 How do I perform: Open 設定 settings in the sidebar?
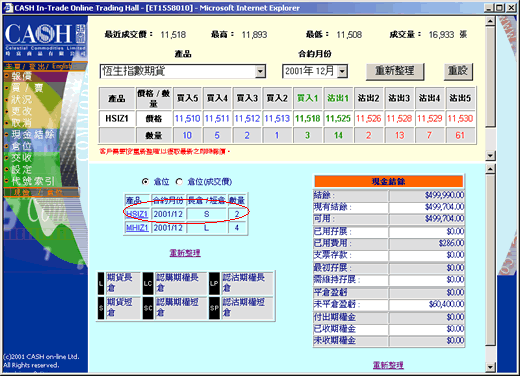22,169
